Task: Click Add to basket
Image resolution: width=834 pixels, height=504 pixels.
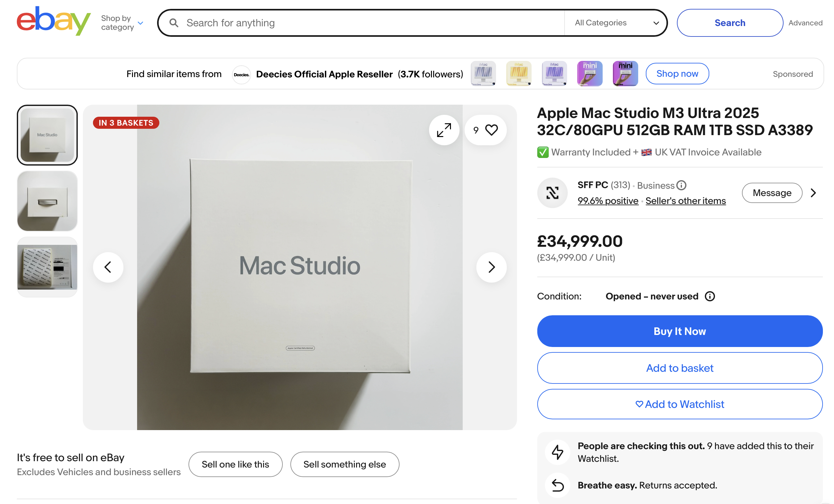Action: pyautogui.click(x=680, y=368)
